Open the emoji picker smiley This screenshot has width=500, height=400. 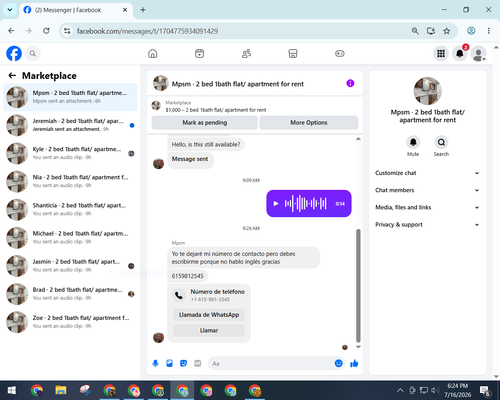tap(338, 363)
